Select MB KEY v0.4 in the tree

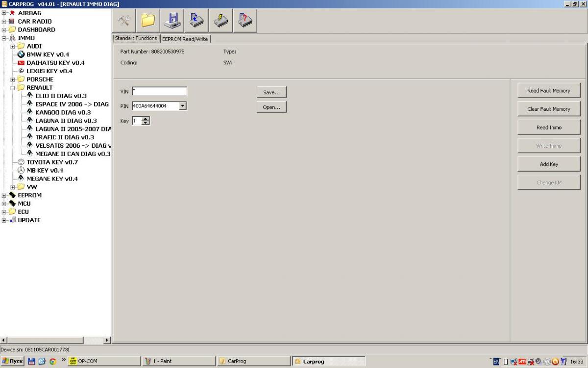tap(45, 170)
